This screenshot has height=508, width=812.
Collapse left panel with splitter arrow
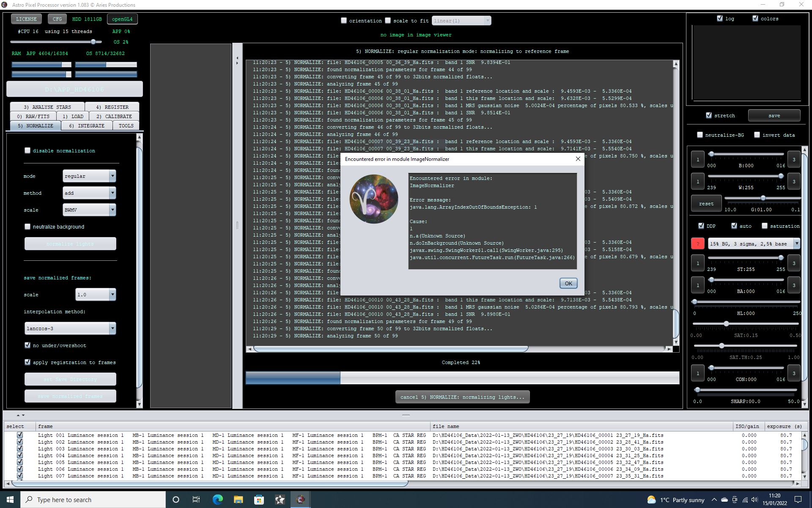(x=237, y=58)
